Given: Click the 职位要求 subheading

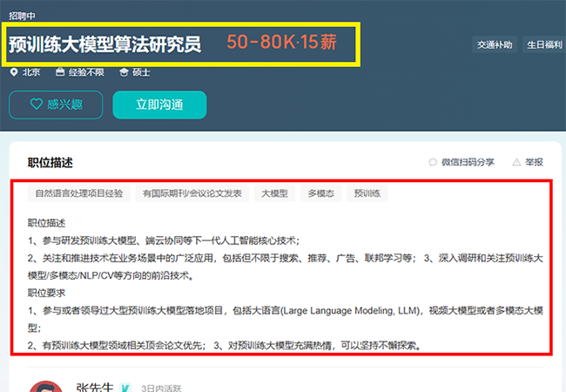Looking at the screenshot, I should tap(46, 293).
